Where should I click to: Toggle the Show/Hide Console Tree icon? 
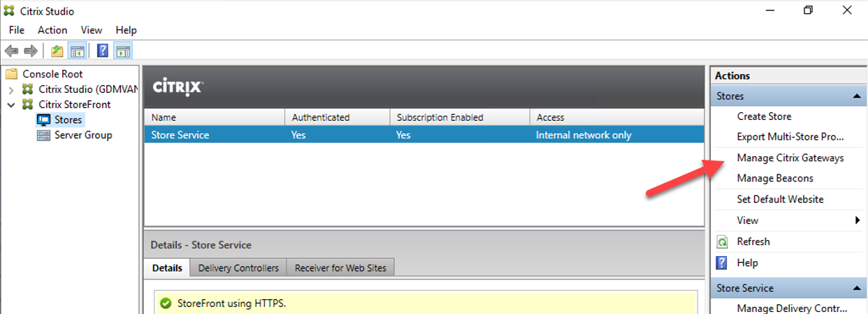pyautogui.click(x=77, y=51)
